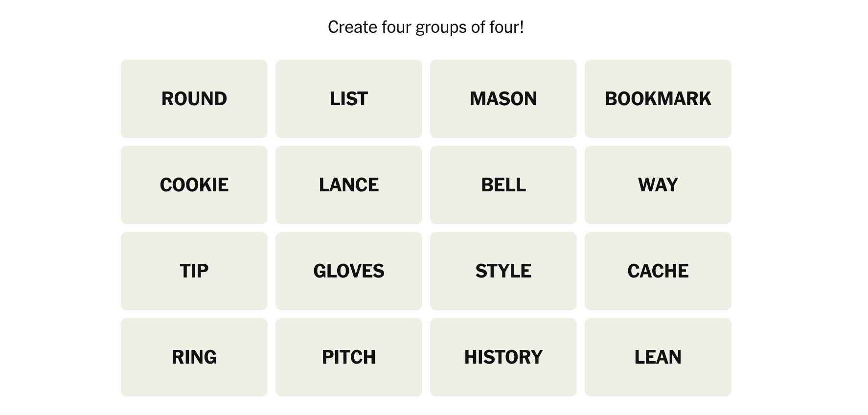Select the BOOKMARK tile
This screenshot has height=415, width=868.
tap(658, 99)
